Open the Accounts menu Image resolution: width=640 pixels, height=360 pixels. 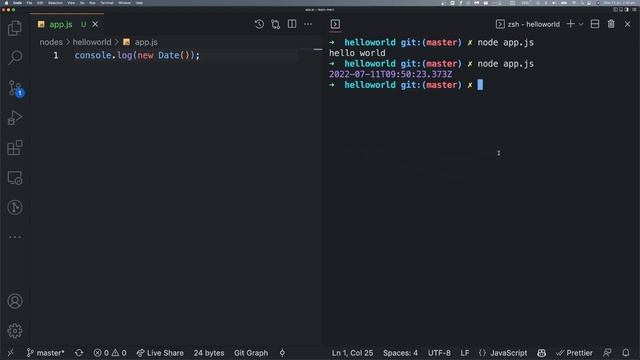tap(15, 301)
